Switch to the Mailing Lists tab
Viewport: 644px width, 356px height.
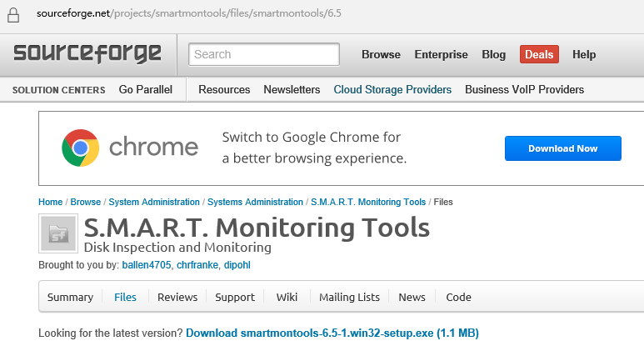pyautogui.click(x=350, y=297)
